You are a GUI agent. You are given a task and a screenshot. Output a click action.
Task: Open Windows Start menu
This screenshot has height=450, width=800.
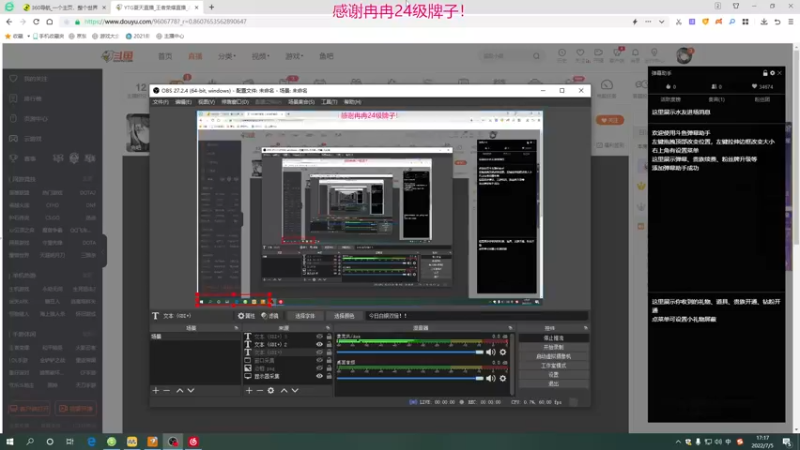click(x=10, y=441)
